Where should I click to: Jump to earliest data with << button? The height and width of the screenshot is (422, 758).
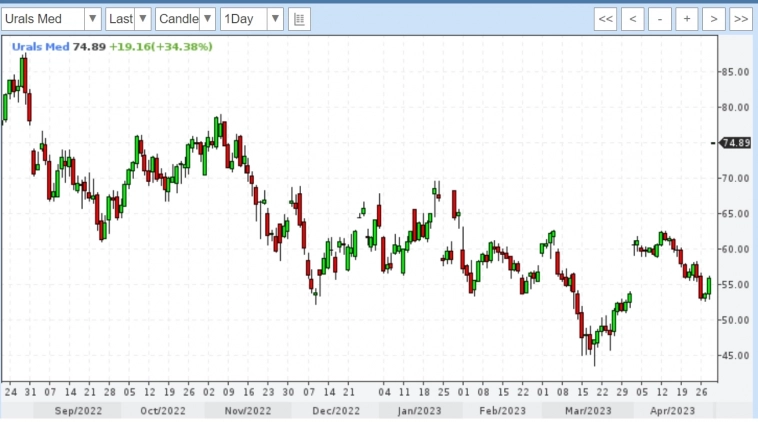pyautogui.click(x=605, y=19)
